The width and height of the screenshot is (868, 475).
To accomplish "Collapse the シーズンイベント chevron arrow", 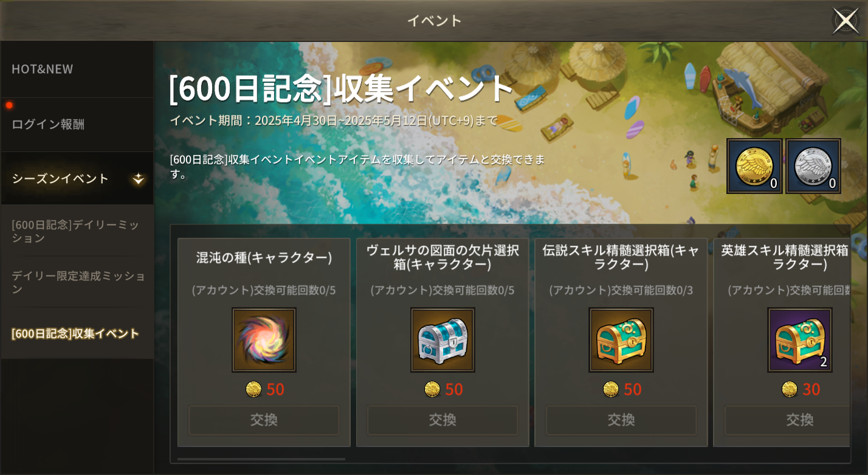I will click(x=139, y=178).
